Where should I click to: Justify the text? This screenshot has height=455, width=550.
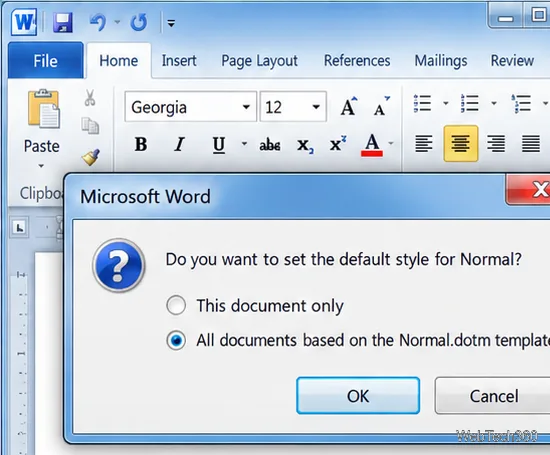[531, 143]
